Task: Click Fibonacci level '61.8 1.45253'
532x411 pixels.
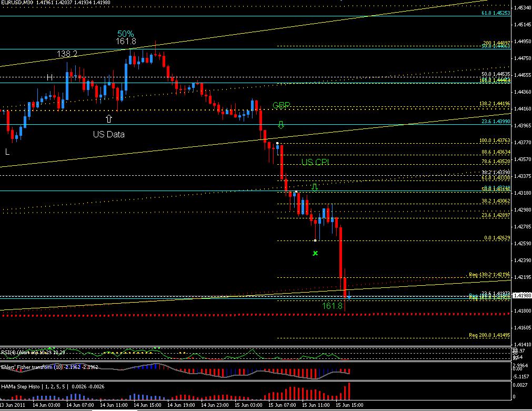Action: pos(496,13)
